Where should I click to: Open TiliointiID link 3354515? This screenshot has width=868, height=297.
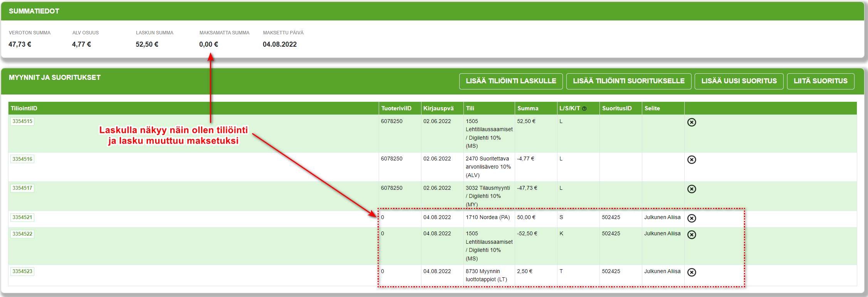pos(22,121)
